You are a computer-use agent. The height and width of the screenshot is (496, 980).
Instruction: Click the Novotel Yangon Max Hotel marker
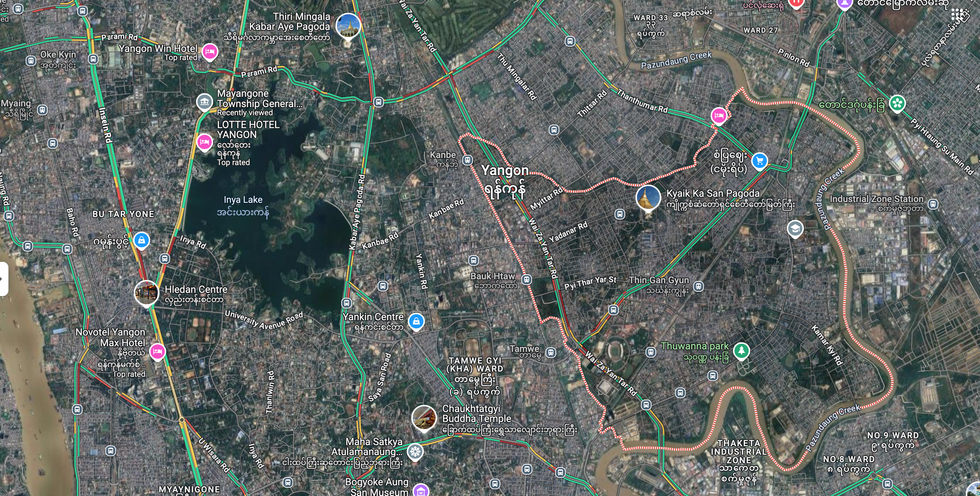tap(158, 352)
